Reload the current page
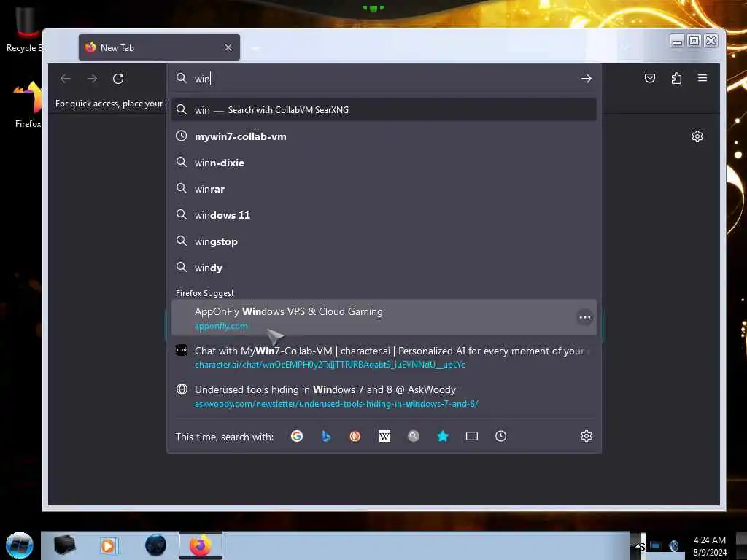747x560 pixels. click(x=118, y=79)
